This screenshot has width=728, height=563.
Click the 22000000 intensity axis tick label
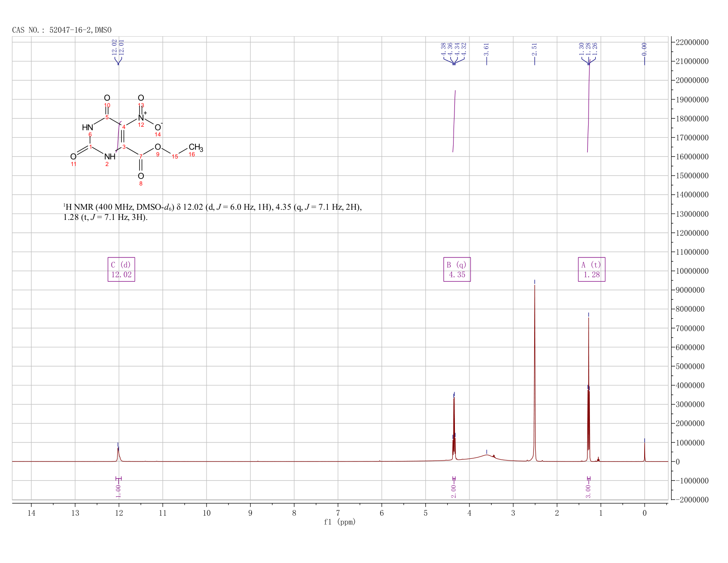coord(692,42)
